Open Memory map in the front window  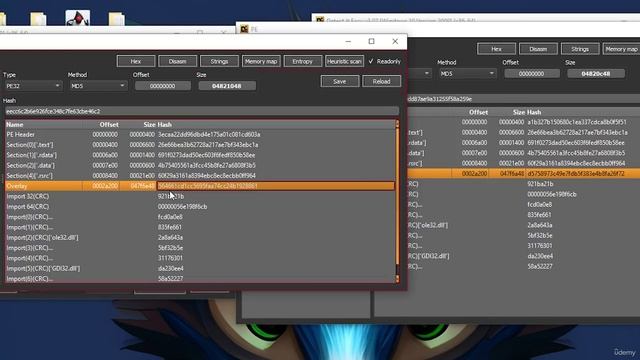(x=261, y=61)
